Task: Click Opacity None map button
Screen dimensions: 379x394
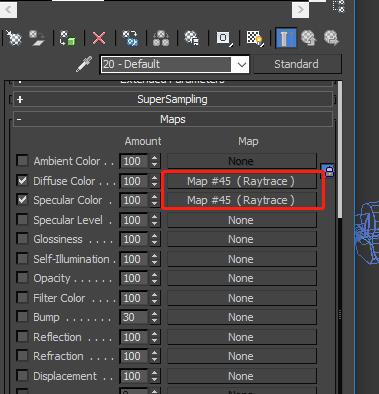Action: [x=241, y=278]
